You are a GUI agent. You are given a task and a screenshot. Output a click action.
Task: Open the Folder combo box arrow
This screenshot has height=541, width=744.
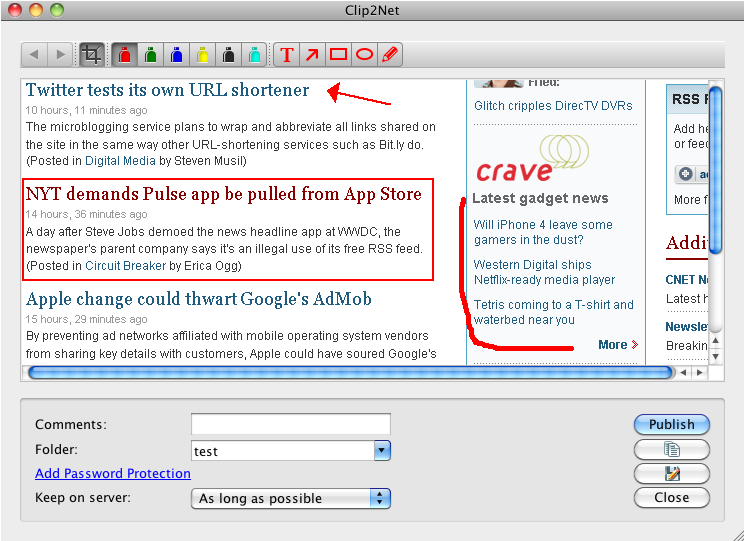[x=382, y=450]
